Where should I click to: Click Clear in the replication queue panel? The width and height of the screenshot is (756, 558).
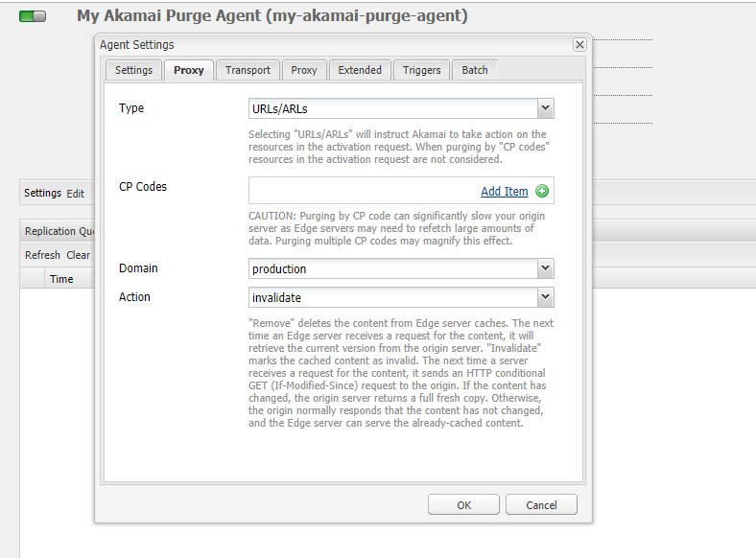78,255
